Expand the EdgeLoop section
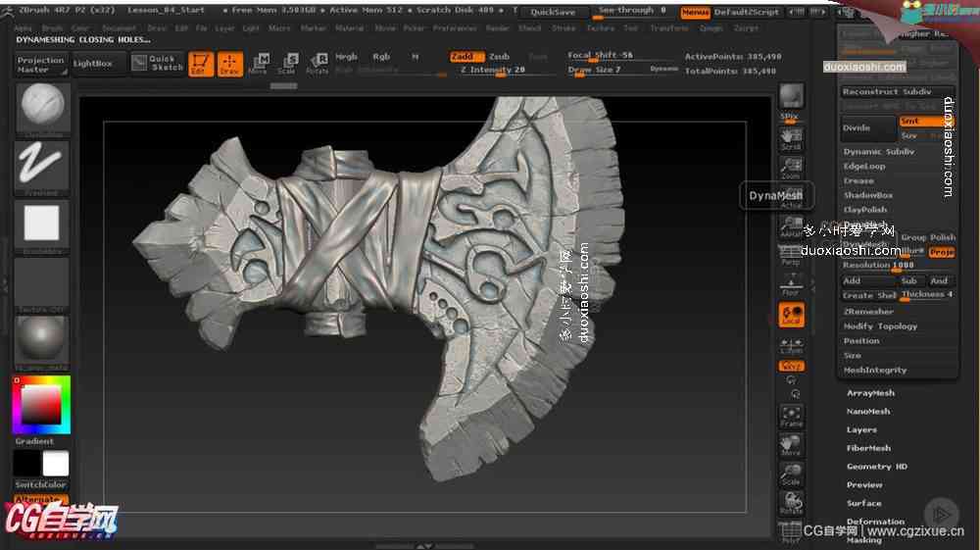This screenshot has height=550, width=980. coord(864,167)
